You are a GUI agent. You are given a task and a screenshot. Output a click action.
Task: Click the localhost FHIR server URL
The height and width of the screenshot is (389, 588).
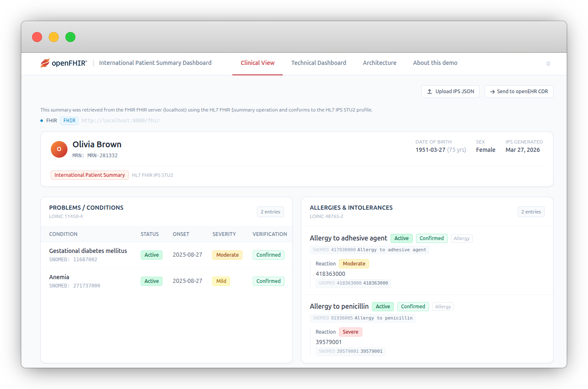click(x=120, y=121)
